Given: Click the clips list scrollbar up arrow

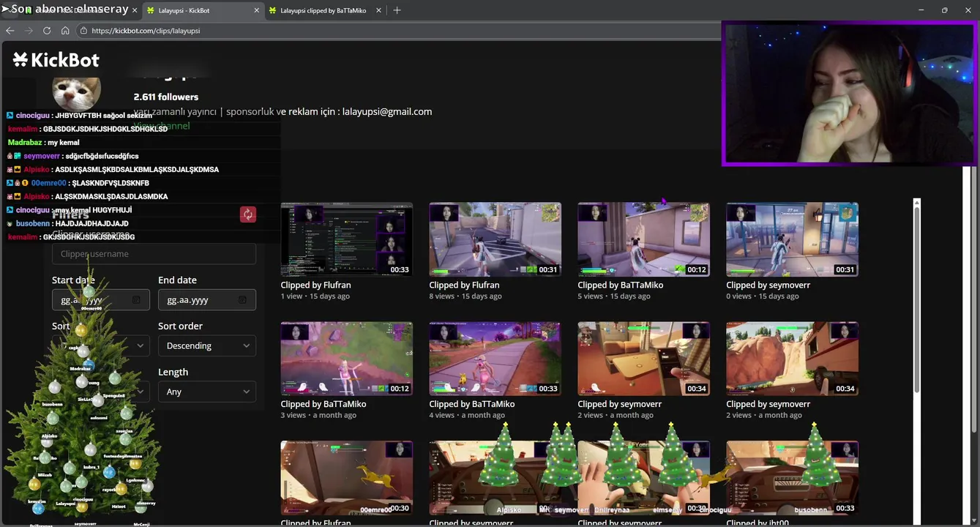Looking at the screenshot, I should 916,202.
